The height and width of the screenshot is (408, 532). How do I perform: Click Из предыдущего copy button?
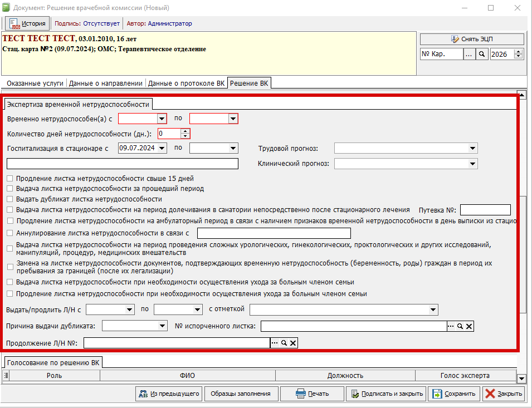(x=168, y=394)
